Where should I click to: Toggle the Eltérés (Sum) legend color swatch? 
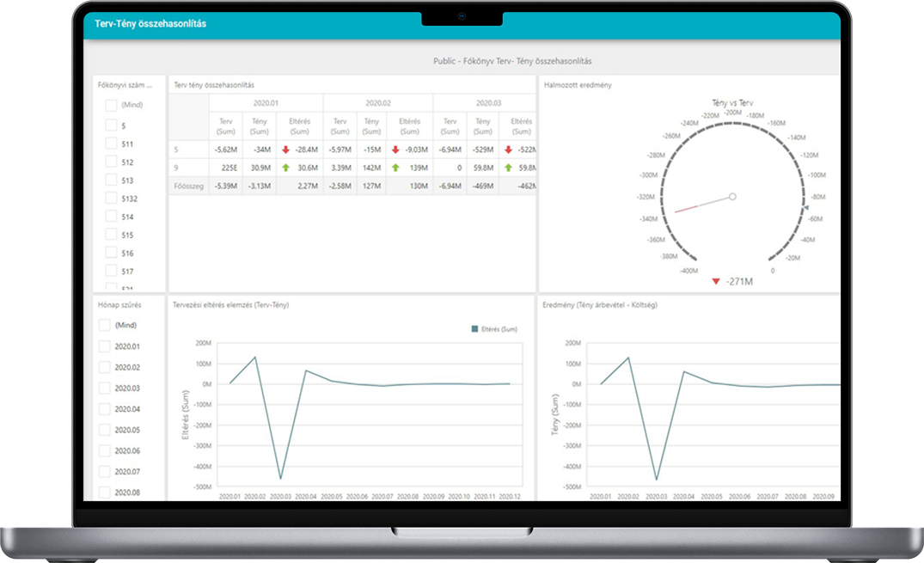click(475, 329)
